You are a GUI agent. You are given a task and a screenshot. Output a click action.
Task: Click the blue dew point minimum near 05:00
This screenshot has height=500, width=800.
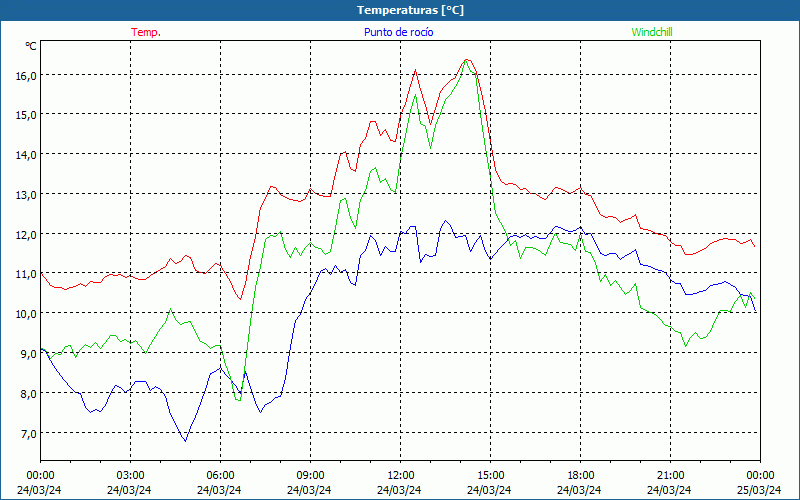tap(185, 440)
